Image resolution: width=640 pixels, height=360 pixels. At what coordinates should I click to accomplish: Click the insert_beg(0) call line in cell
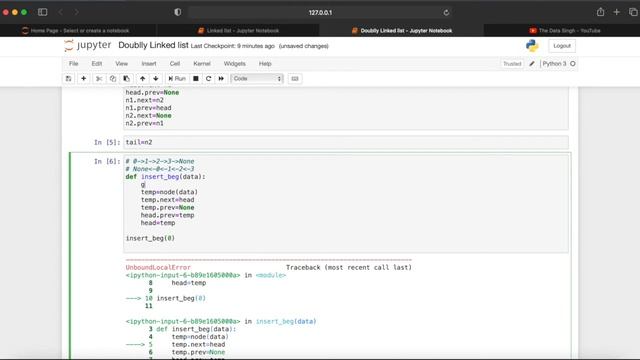point(150,238)
